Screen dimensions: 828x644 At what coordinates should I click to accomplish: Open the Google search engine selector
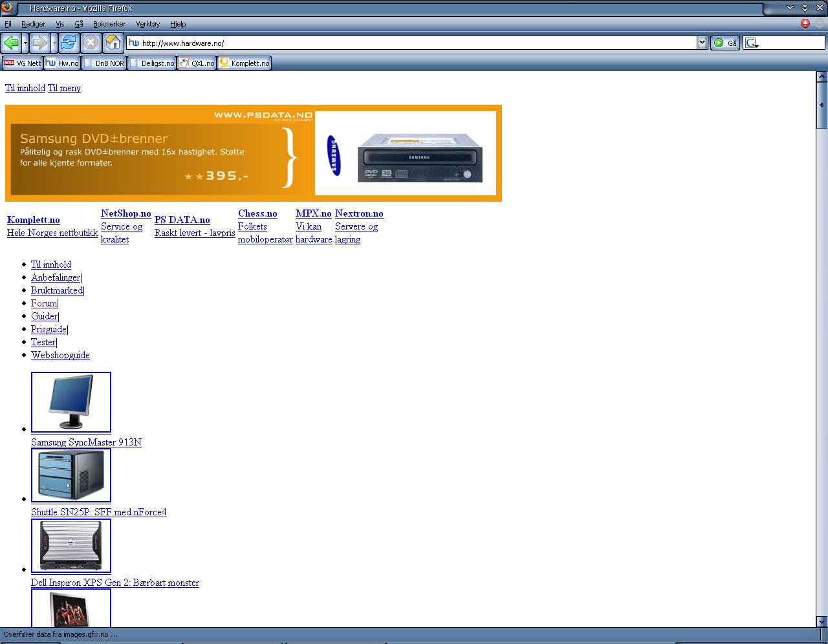[751, 43]
